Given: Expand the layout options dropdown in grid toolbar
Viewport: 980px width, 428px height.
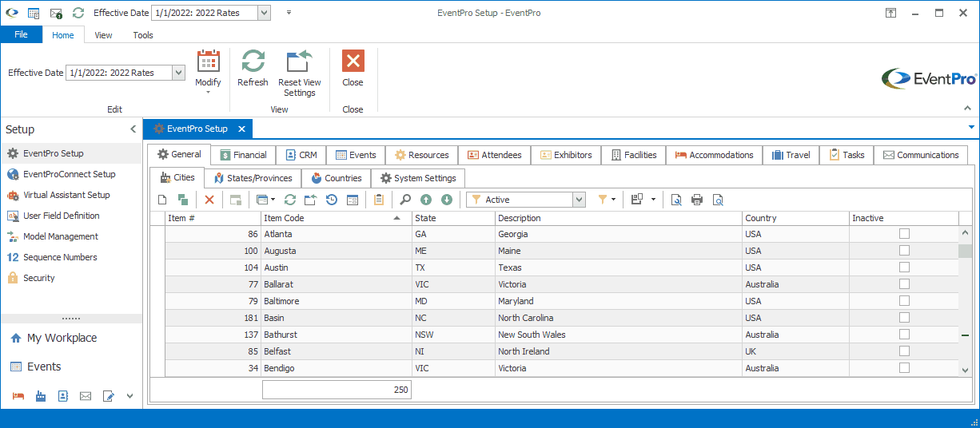Looking at the screenshot, I should click(x=654, y=200).
